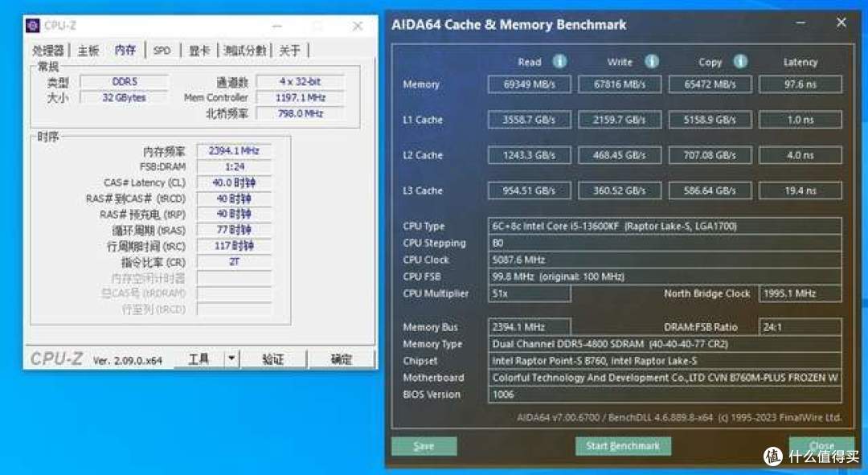Screen dimensions: 868x475
Task: Open the 显卡 tab in CPU-Z
Action: (x=199, y=51)
